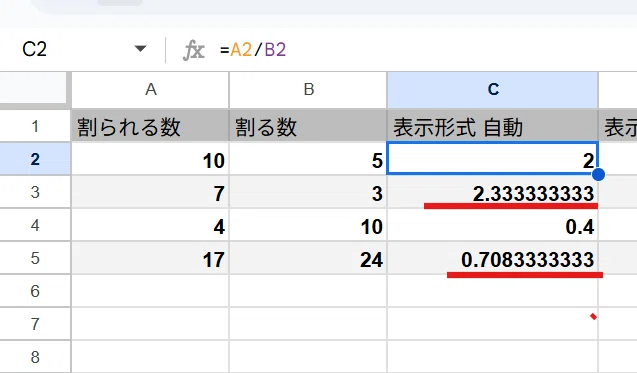
Task: Select row 6 header
Action: (35, 291)
